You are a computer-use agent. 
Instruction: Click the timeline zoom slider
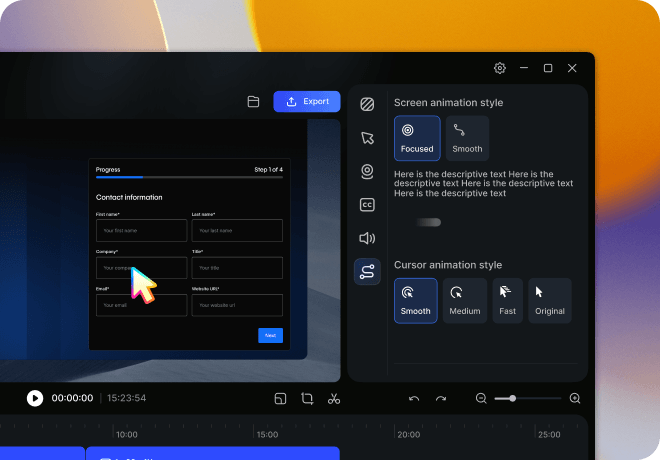coord(526,398)
